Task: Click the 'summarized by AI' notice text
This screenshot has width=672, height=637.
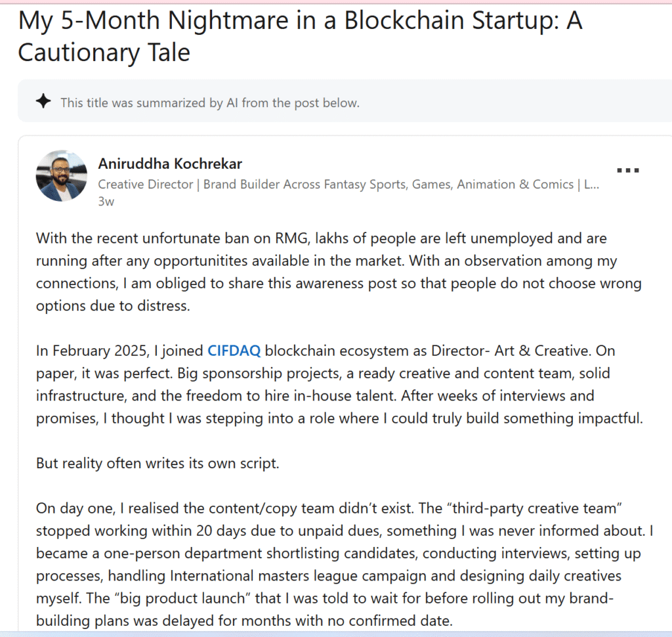Action: (x=210, y=102)
